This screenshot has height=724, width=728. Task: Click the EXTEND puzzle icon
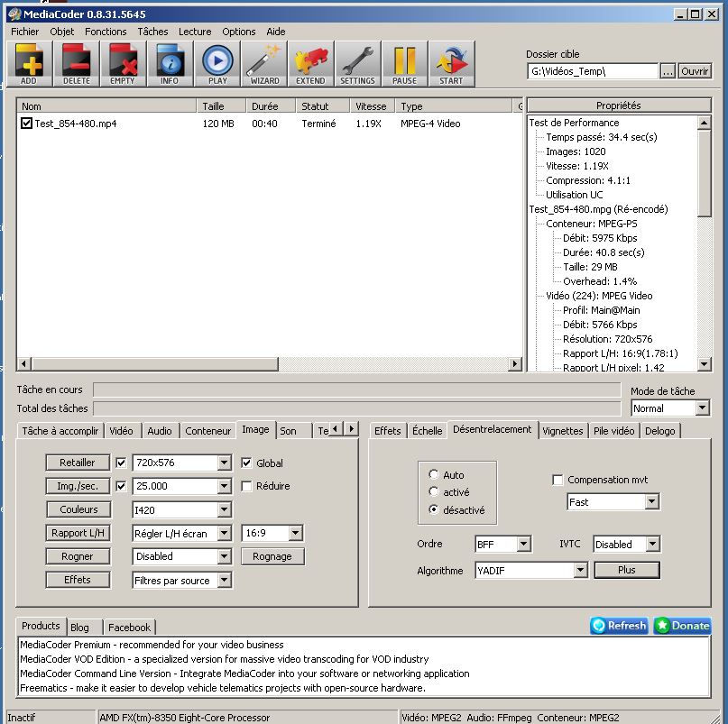click(x=310, y=63)
